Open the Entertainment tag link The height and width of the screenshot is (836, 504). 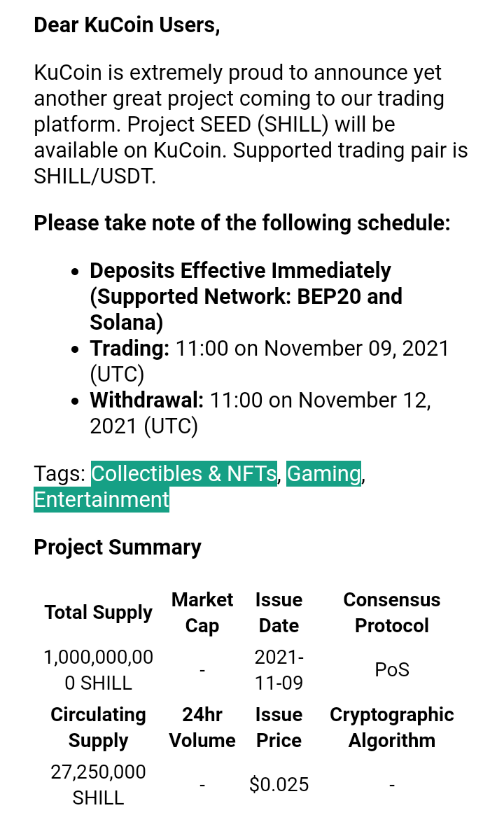[101, 500]
